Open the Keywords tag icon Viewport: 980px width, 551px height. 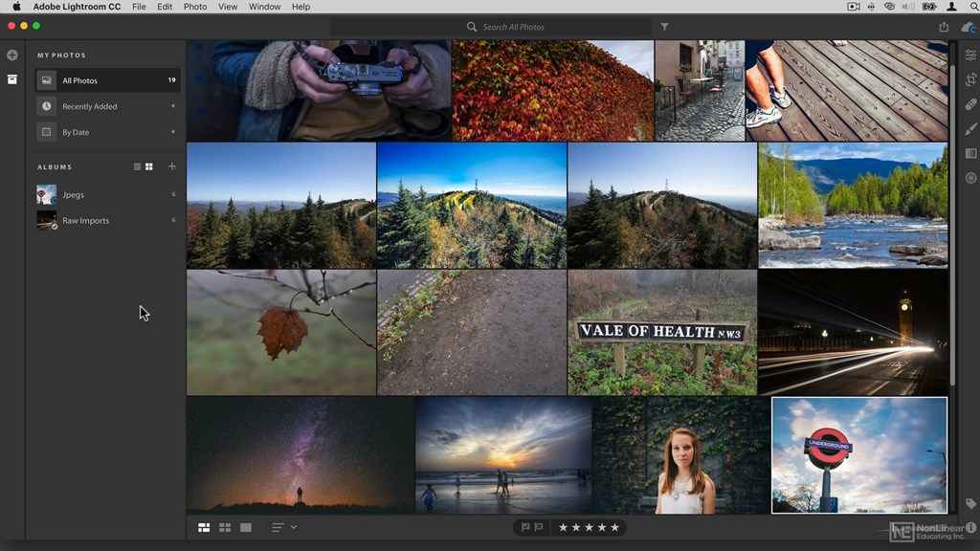coord(970,503)
